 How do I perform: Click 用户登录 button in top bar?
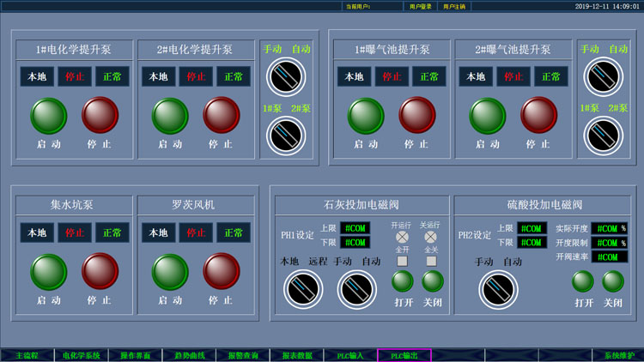point(421,6)
